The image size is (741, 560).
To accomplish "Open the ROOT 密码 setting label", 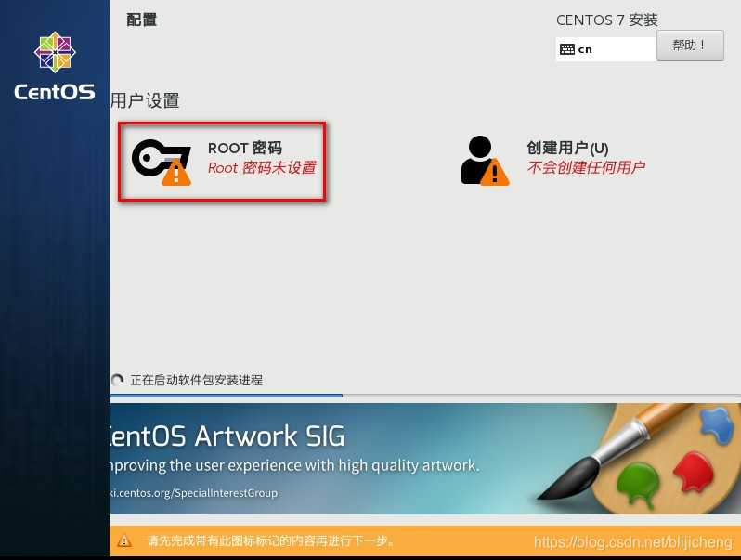I will coord(245,148).
